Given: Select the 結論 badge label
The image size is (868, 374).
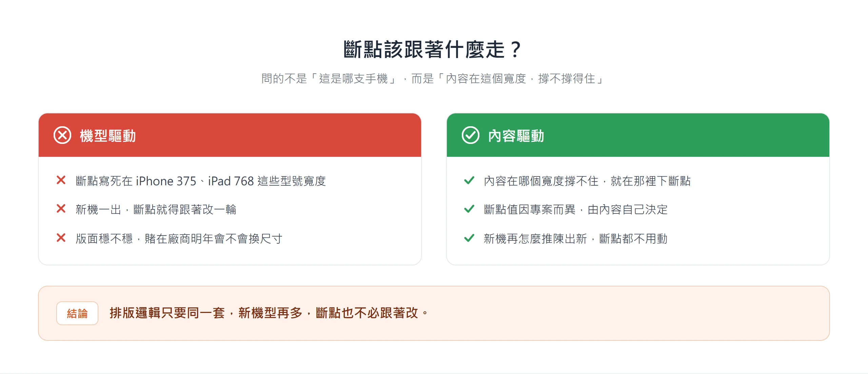Looking at the screenshot, I should 77,313.
